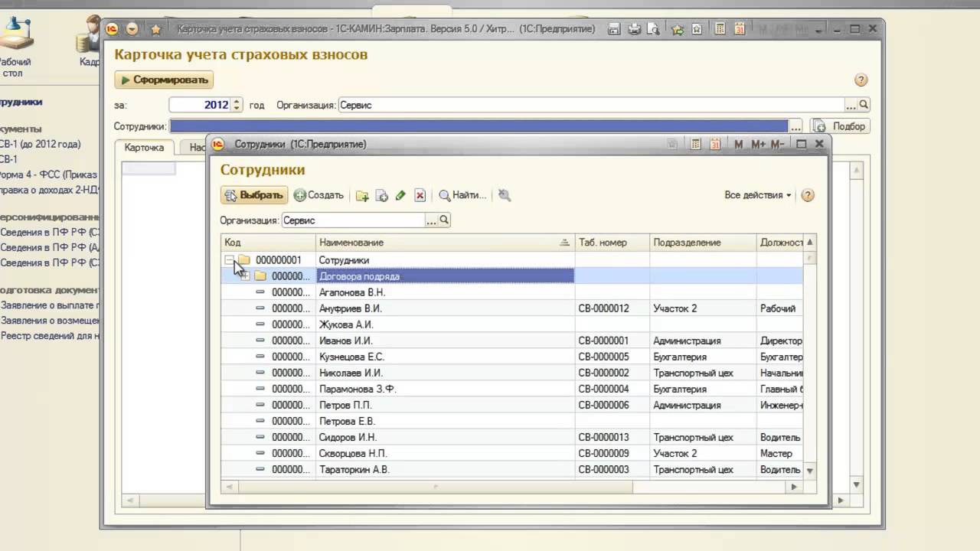Select the Договора подряда row

(x=512, y=276)
